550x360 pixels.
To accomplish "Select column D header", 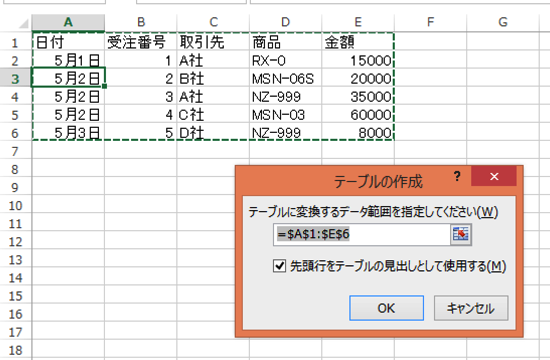I will coord(286,22).
